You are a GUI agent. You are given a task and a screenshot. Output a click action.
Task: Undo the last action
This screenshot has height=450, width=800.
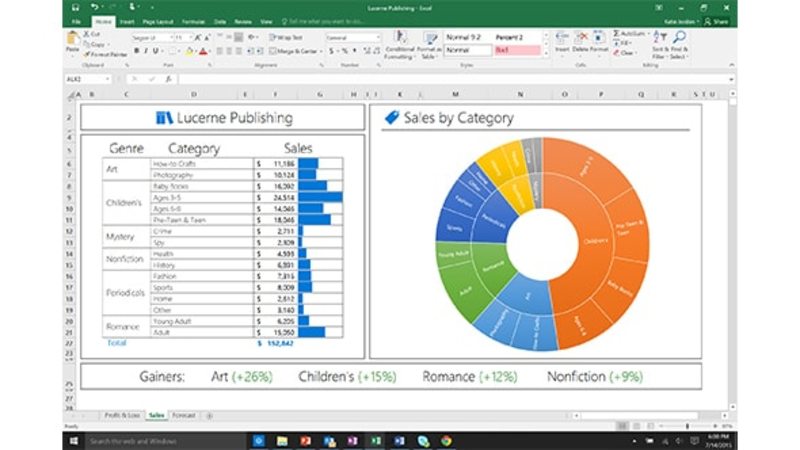click(94, 7)
